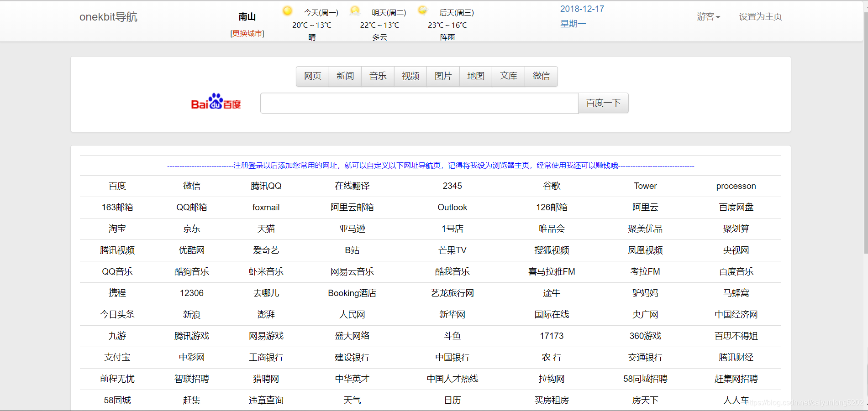Open the Booking酒店 link

[352, 293]
